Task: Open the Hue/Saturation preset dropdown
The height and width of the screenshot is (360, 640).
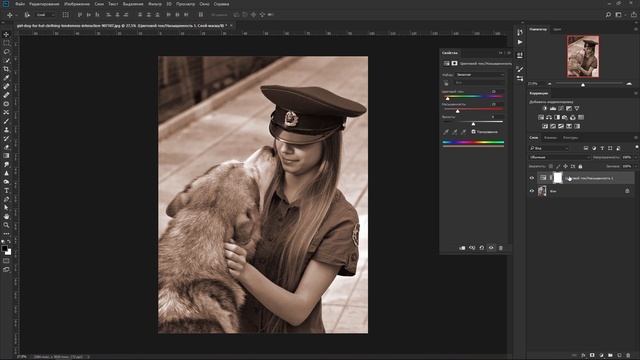Action: coord(480,75)
